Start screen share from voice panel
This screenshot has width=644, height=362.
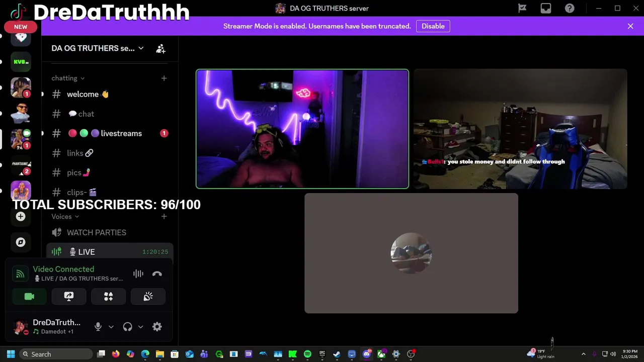pos(69,297)
